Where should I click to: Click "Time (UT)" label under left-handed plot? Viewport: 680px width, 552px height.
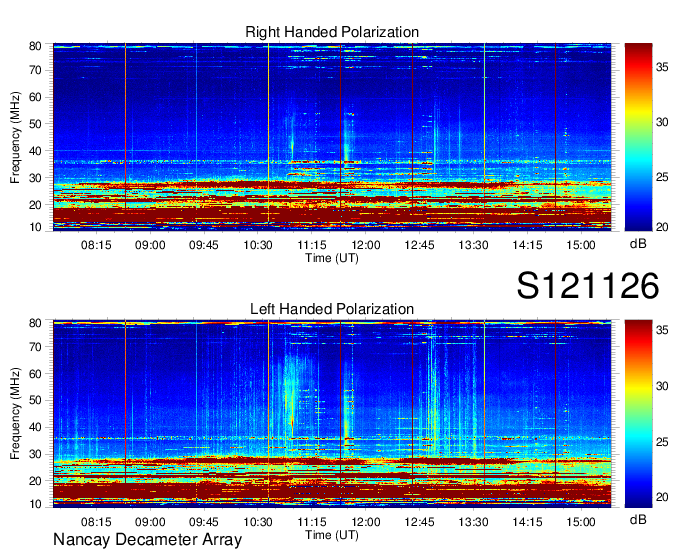pos(332,535)
